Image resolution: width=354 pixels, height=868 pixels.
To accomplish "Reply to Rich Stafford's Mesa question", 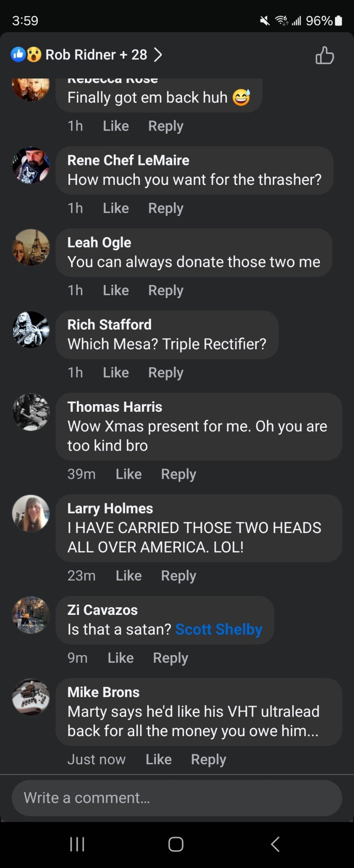I will point(166,373).
